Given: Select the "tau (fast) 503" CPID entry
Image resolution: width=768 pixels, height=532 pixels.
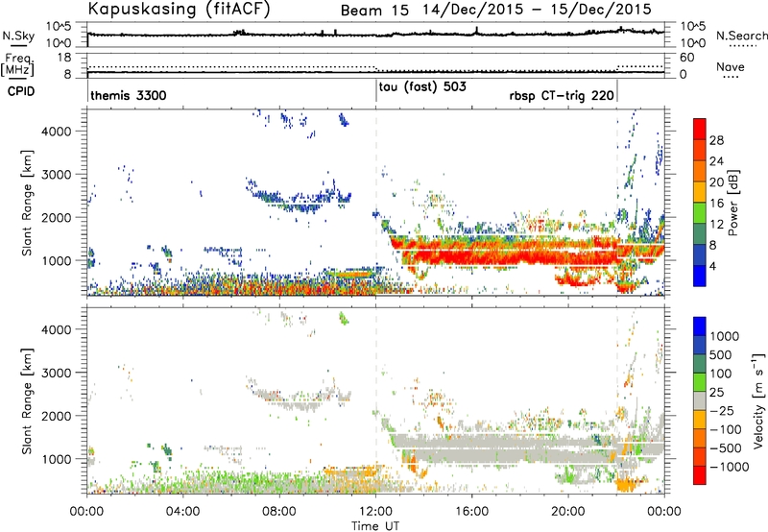Looking at the screenshot, I should tap(422, 87).
